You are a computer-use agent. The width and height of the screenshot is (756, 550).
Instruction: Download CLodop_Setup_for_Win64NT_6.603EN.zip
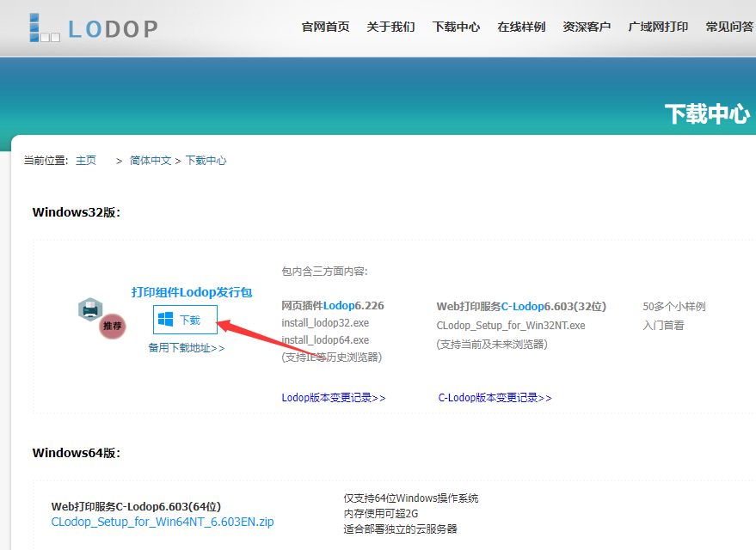(x=163, y=522)
